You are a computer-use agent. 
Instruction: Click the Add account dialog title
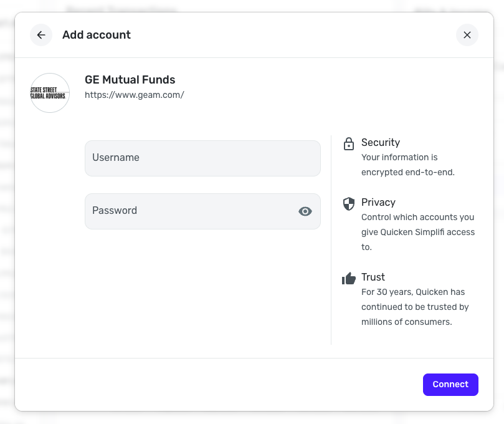pyautogui.click(x=97, y=35)
